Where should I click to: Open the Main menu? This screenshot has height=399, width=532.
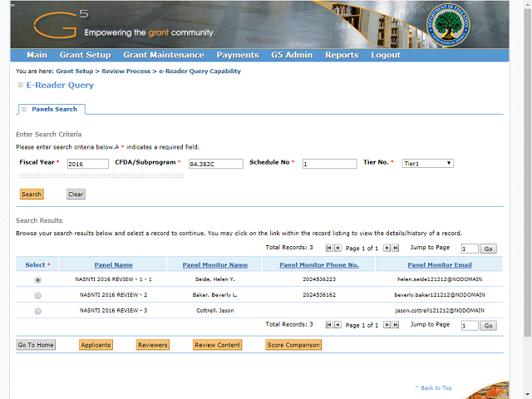(37, 55)
